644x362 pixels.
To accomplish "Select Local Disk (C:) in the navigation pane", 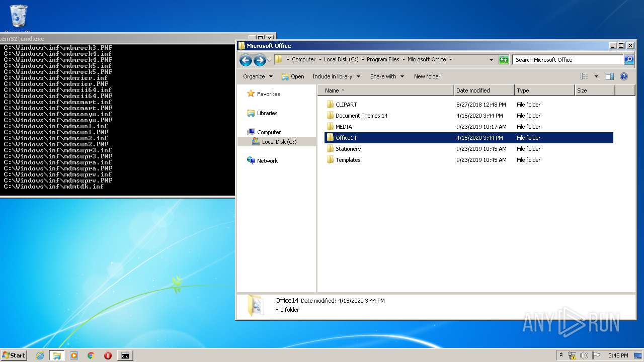I will pos(279,142).
